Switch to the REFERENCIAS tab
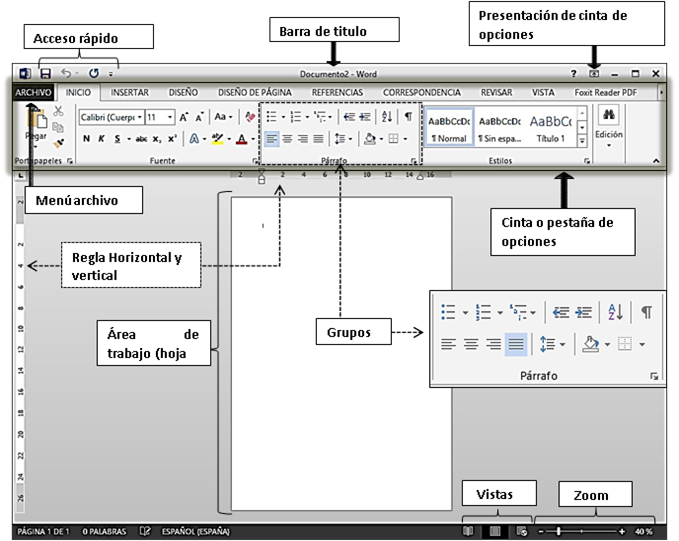The width and height of the screenshot is (679, 541). click(x=337, y=92)
